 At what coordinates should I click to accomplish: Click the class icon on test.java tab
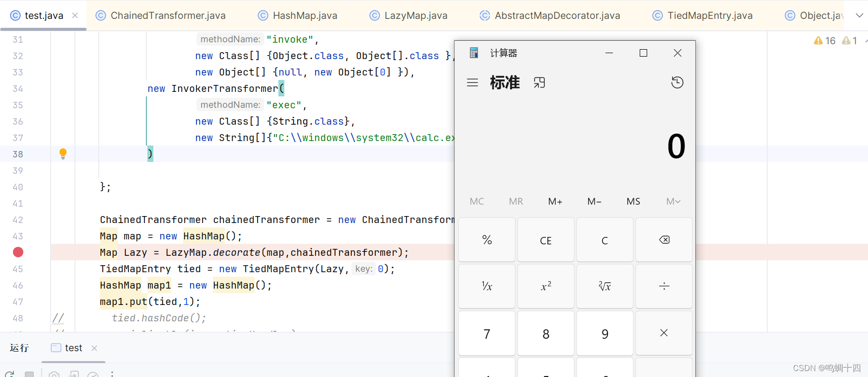[15, 15]
